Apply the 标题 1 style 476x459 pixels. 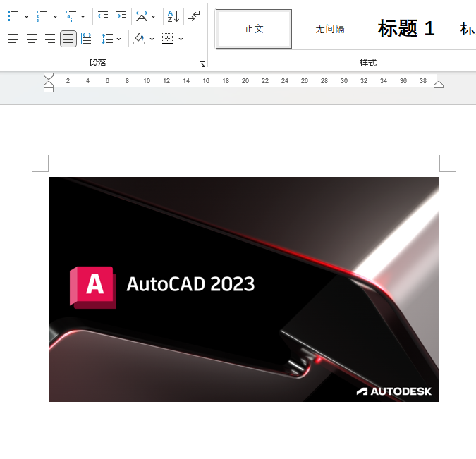(406, 29)
